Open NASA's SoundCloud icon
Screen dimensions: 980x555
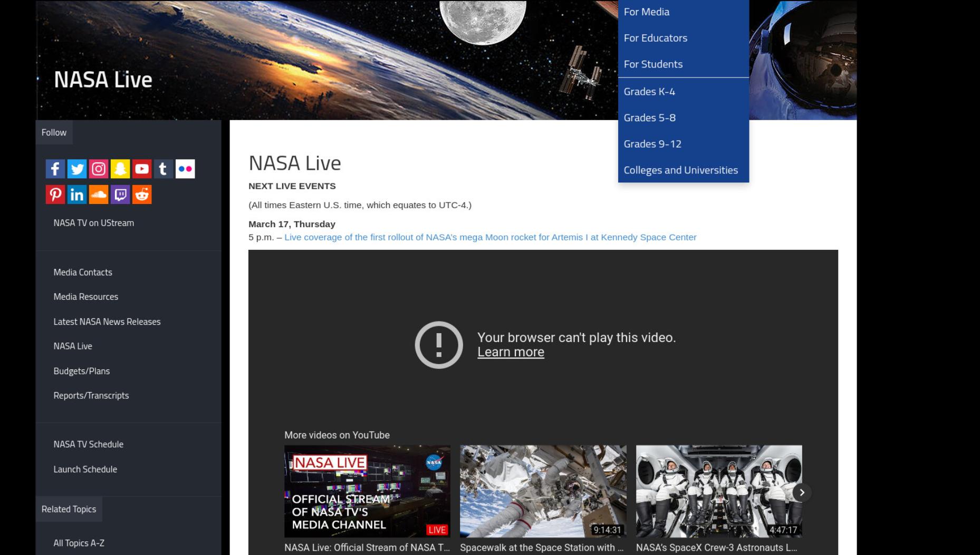point(98,194)
